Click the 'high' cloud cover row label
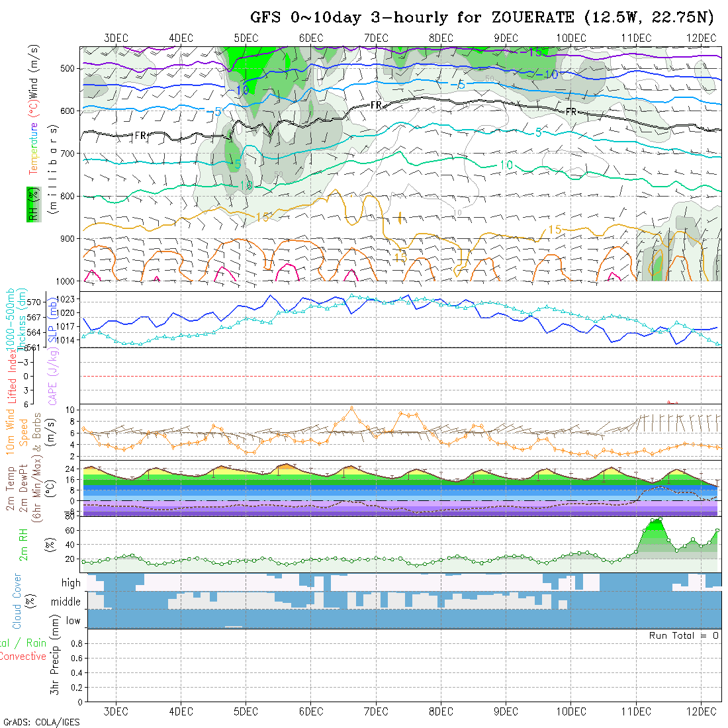728x728 pixels. (x=71, y=582)
